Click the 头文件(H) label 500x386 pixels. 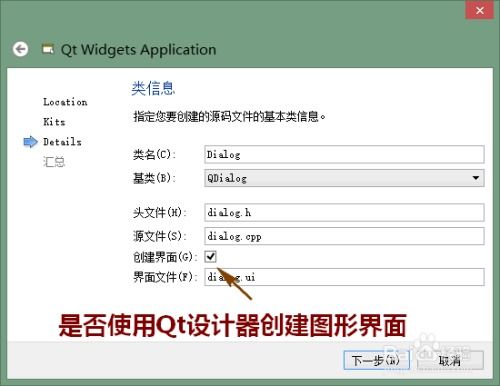coord(159,212)
